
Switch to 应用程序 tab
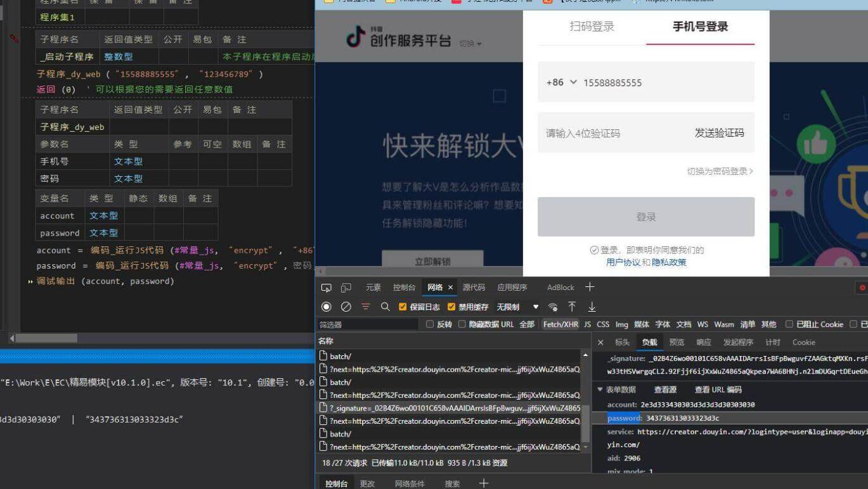[x=512, y=288]
